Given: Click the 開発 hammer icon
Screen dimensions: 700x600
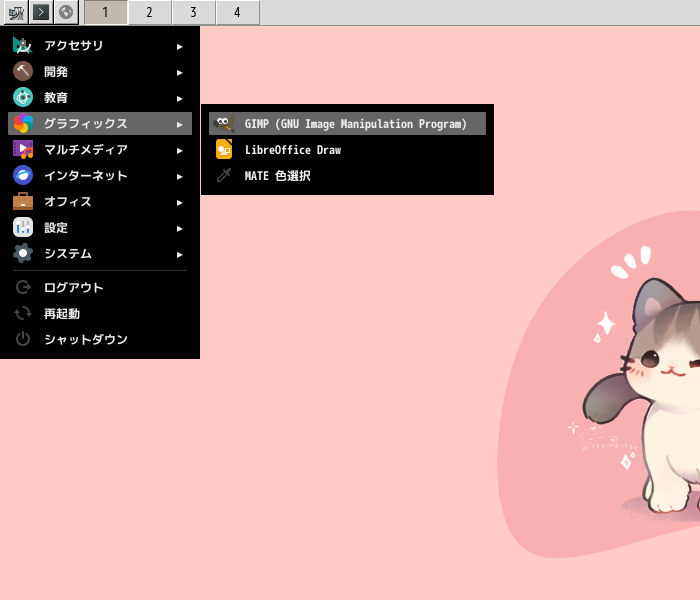Looking at the screenshot, I should [22, 71].
